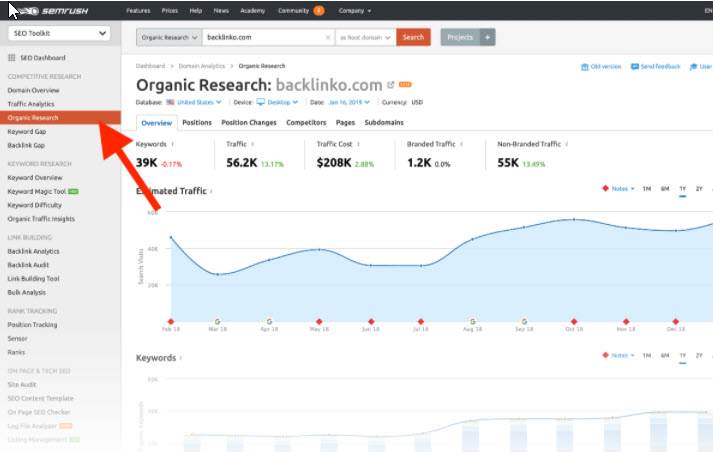The image size is (713, 452).
Task: Click the SEO Dashboard grid icon
Action: [12, 58]
